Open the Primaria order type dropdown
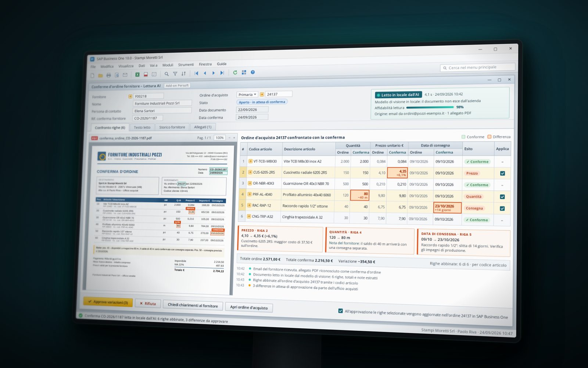This screenshot has width=588, height=368. click(x=247, y=95)
